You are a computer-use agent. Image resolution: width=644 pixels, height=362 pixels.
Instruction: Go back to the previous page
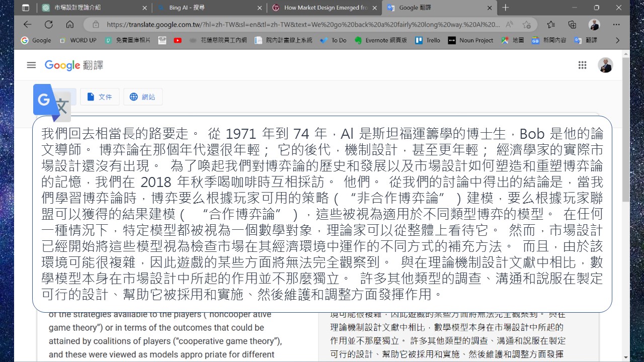point(27,24)
